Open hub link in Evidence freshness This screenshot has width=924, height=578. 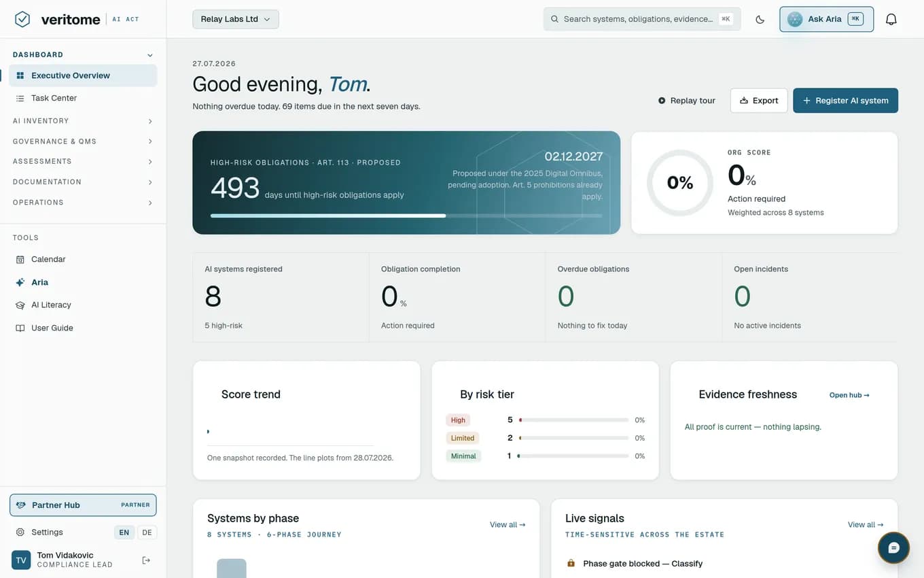pos(849,395)
